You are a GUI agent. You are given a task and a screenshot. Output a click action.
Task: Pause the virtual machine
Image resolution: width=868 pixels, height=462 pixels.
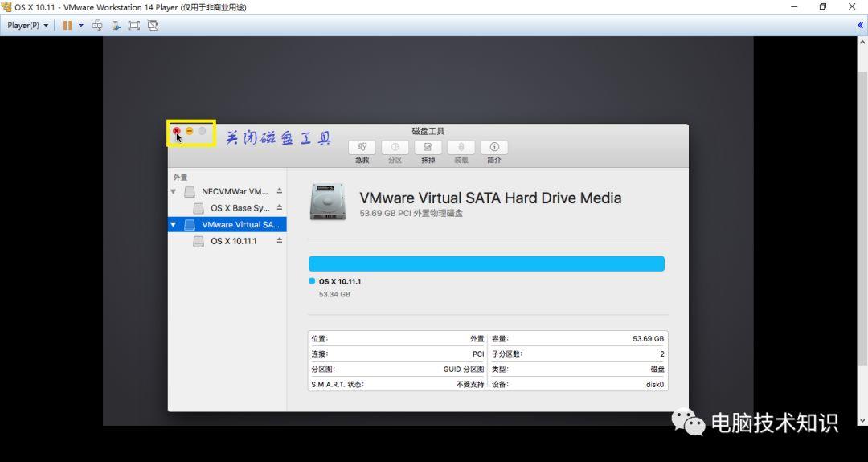pos(68,26)
